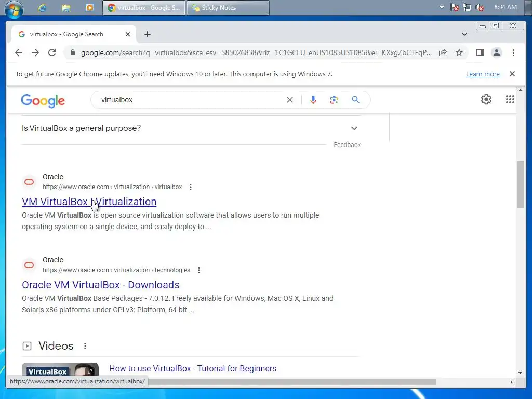Screen dimensions: 532x399
Task: Open the VirtualBox video thumbnail
Action: [x=60, y=369]
